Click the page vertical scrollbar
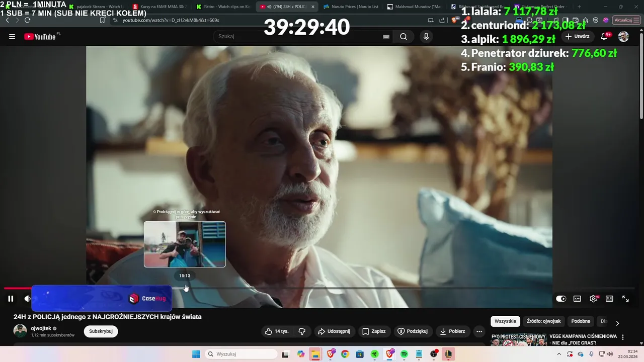Viewport: 644px width, 362px height. (x=641, y=75)
